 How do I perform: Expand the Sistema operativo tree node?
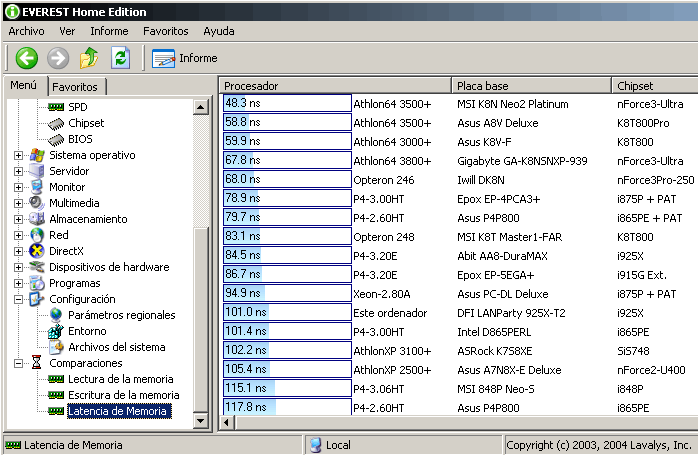[x=18, y=155]
